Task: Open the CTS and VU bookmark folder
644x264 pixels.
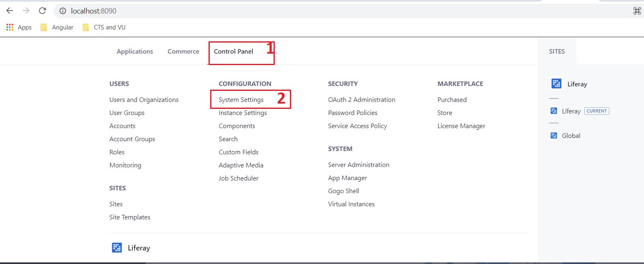Action: coord(104,27)
